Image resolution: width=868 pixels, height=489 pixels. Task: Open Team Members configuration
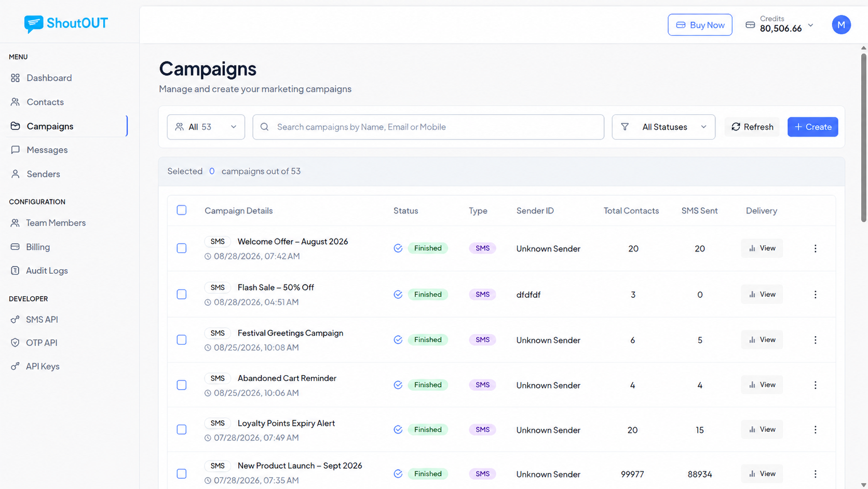click(56, 223)
